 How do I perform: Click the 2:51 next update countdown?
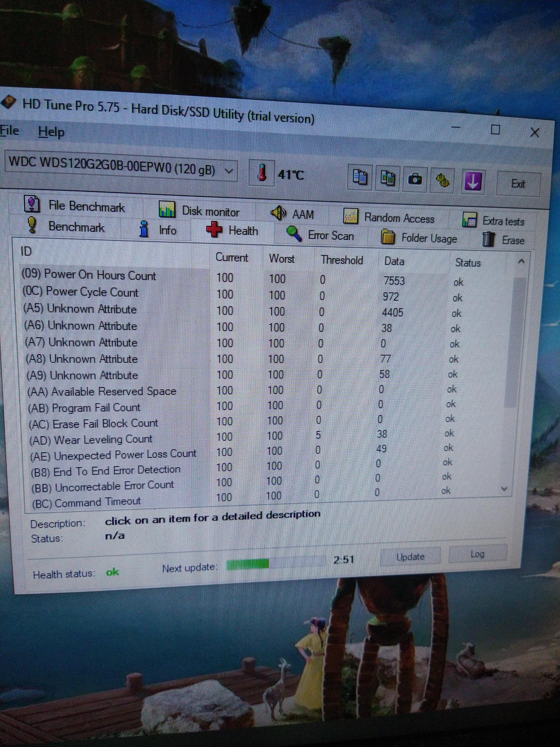[343, 560]
